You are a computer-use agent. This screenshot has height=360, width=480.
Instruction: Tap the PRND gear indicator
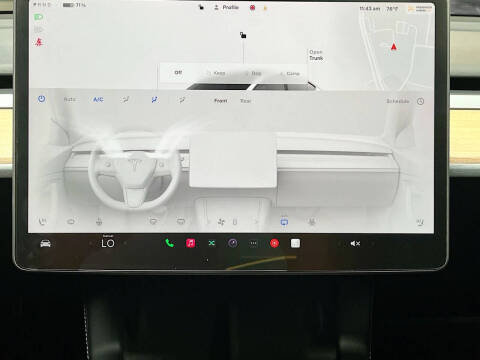pos(43,5)
